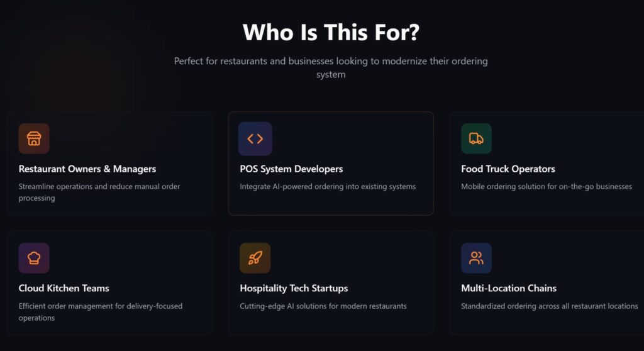Click the 'Perfect for restaurants' subtitle text

coord(331,68)
